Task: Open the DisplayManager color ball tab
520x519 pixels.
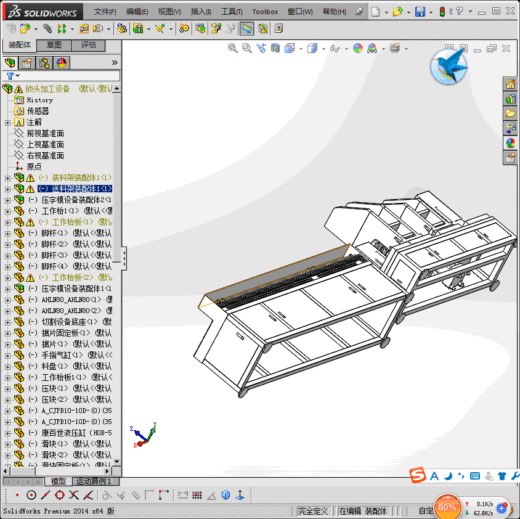Action: pyautogui.click(x=61, y=63)
